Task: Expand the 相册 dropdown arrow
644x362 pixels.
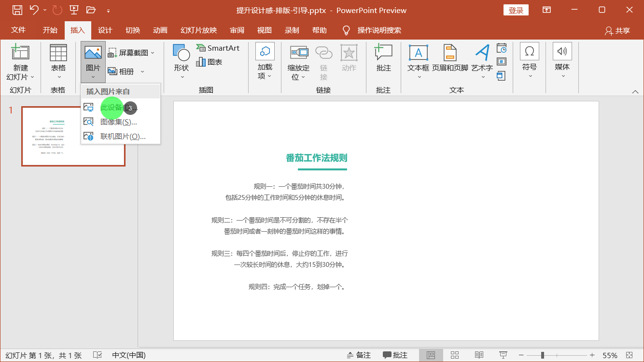Action: tap(142, 71)
